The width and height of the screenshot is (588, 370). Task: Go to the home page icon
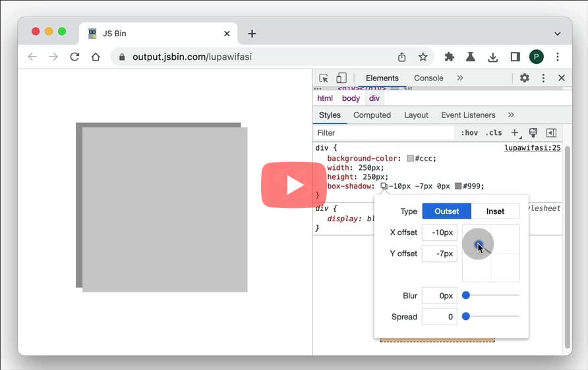click(96, 57)
